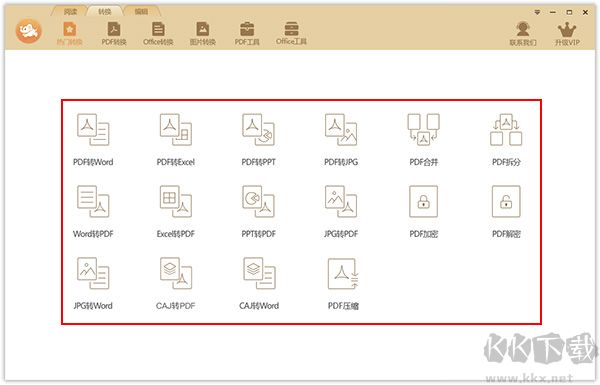Switch to the 阅读 tab
This screenshot has height=385, width=600.
pyautogui.click(x=70, y=11)
